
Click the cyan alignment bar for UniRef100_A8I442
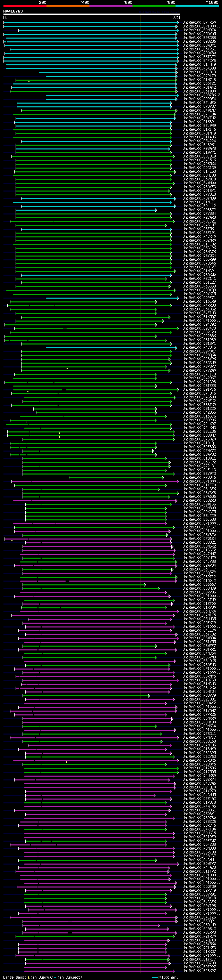click(94, 88)
